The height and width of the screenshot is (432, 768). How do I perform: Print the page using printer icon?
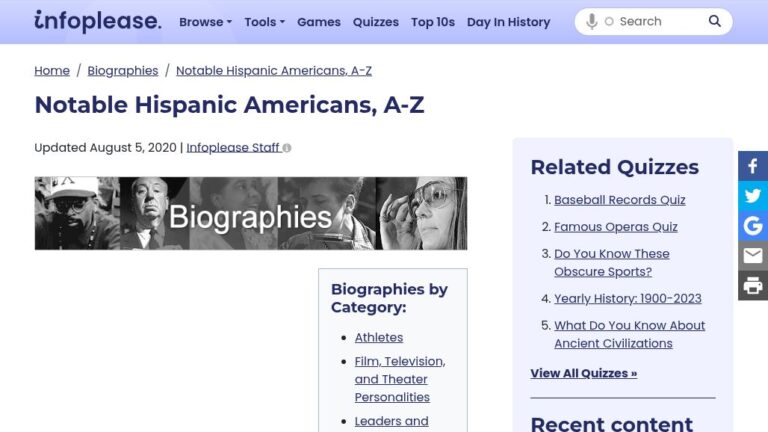pyautogui.click(x=753, y=286)
